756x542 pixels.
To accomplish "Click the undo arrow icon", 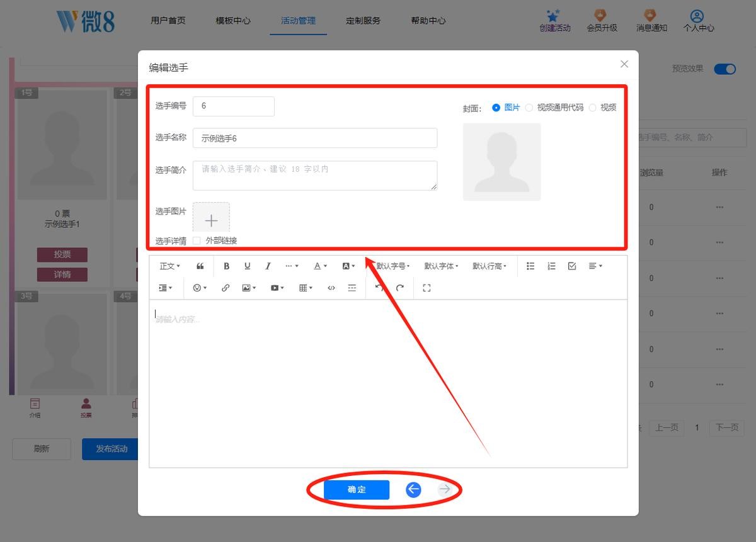I will tap(379, 288).
